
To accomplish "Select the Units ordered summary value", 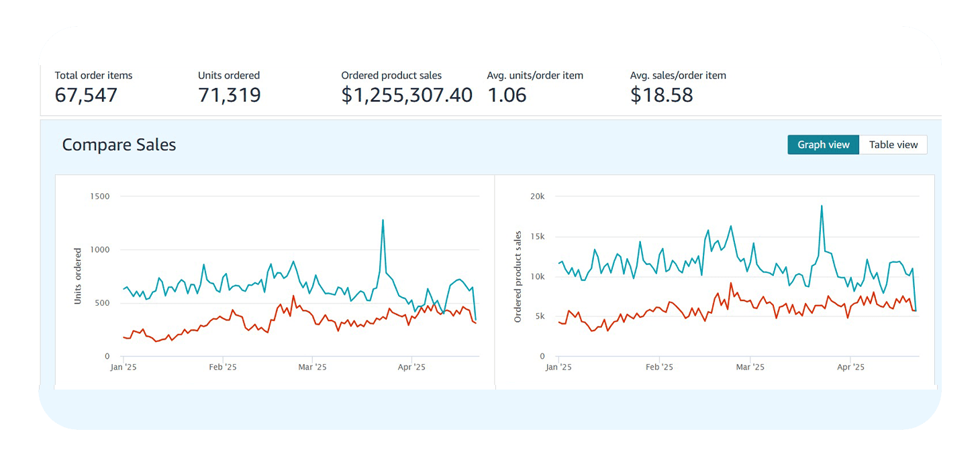I will (229, 95).
